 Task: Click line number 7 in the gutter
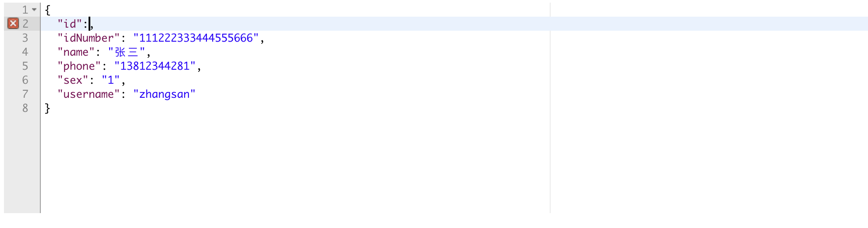pyautogui.click(x=25, y=94)
